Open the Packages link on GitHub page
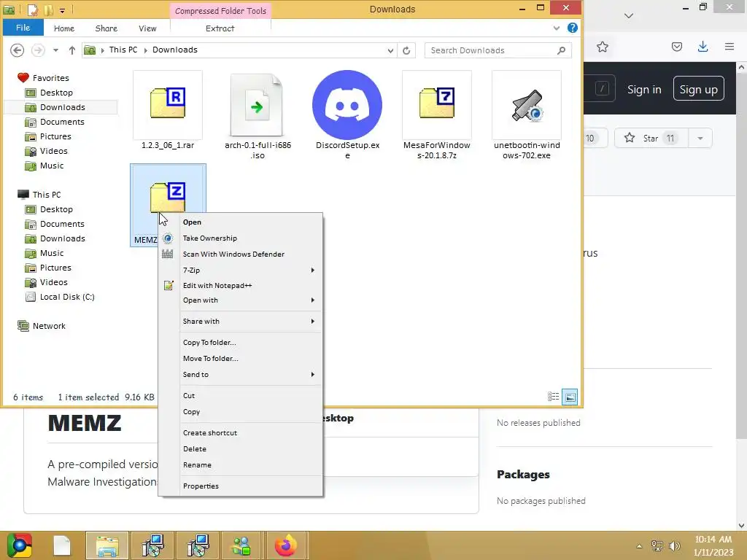Image resolution: width=747 pixels, height=560 pixels. [x=523, y=474]
